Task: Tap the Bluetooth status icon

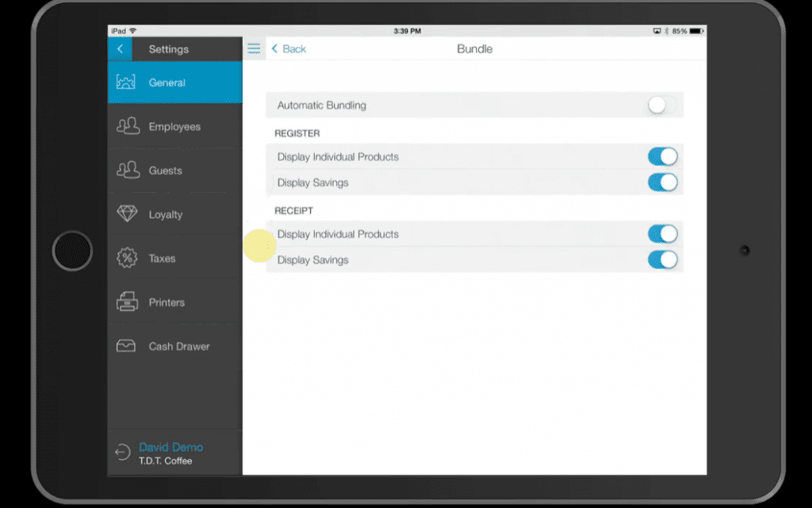Action: point(666,31)
